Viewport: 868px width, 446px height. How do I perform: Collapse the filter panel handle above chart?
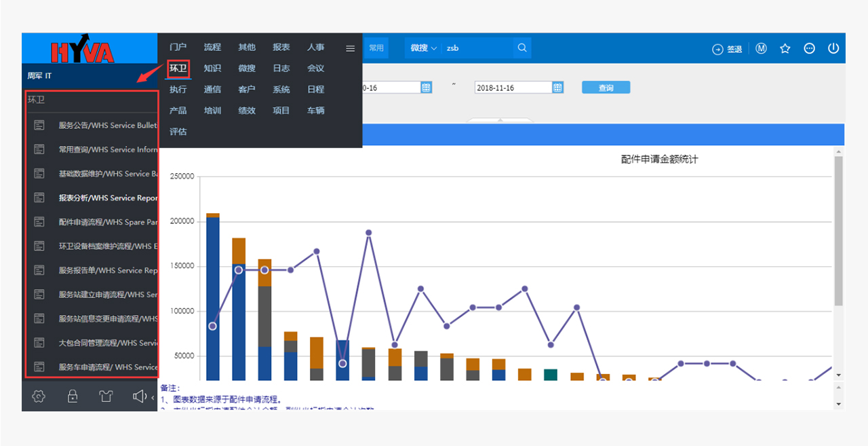pos(500,121)
